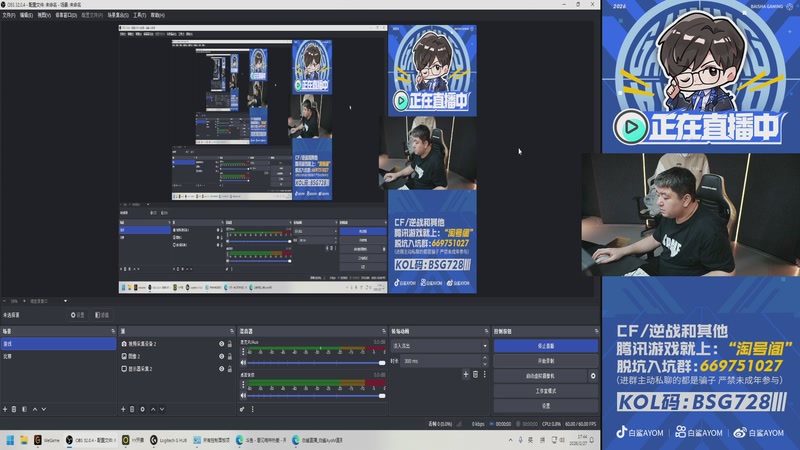Image resolution: width=800 pixels, height=450 pixels.
Task: Zoom out the preview with the minus icon
Action: 5,301
